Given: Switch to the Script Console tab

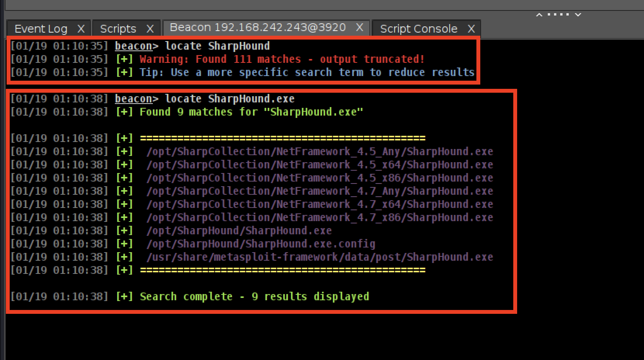Looking at the screenshot, I should [x=419, y=29].
